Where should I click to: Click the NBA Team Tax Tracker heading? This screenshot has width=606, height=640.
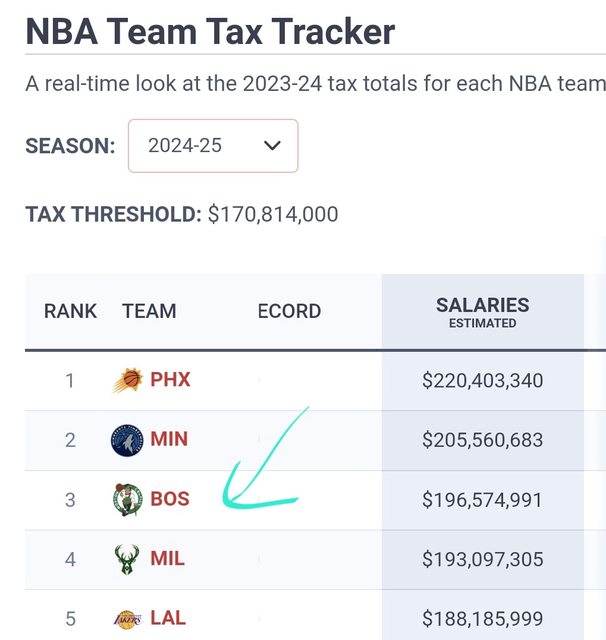pos(210,31)
